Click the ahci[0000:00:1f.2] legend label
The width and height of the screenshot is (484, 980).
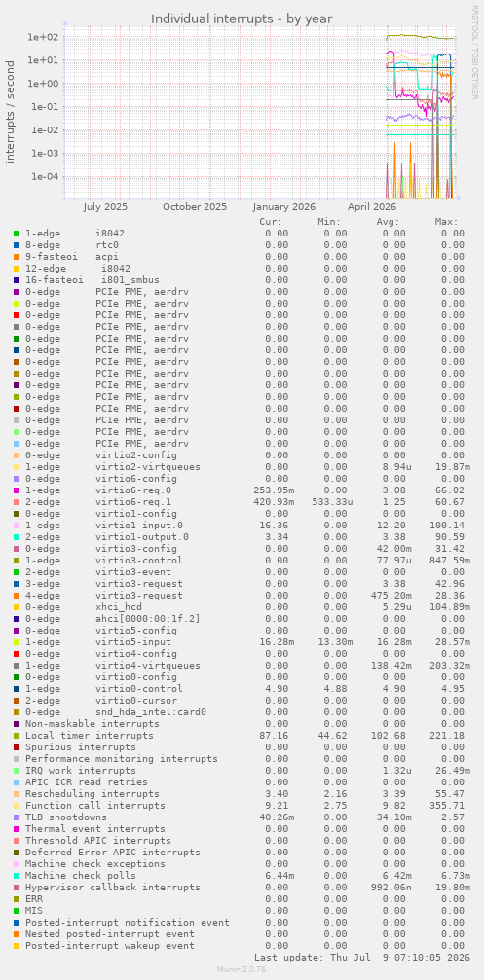148,619
